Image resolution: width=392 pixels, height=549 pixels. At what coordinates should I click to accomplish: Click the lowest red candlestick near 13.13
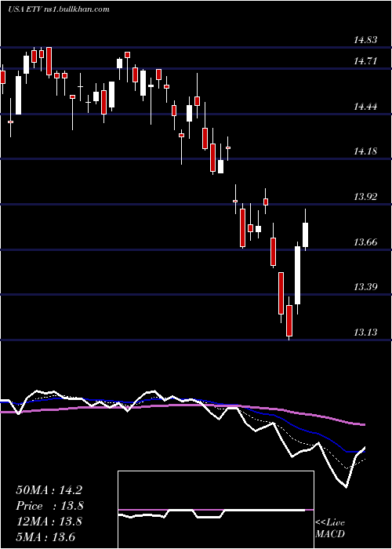[289, 320]
